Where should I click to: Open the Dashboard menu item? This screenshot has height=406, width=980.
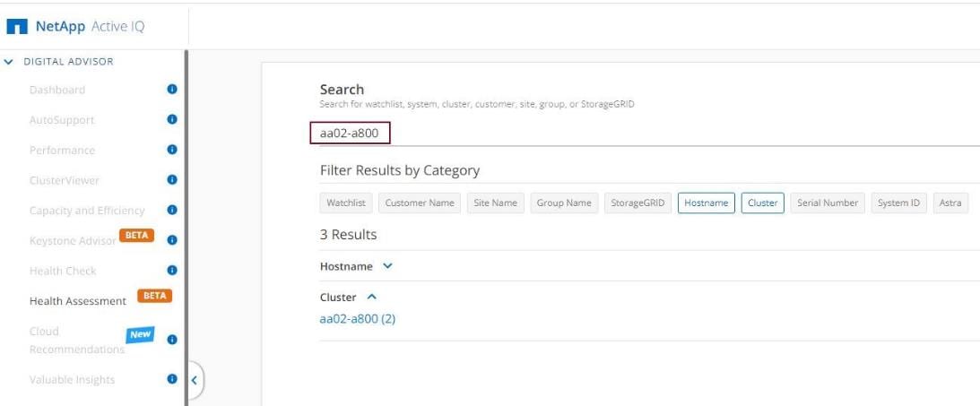tap(56, 90)
